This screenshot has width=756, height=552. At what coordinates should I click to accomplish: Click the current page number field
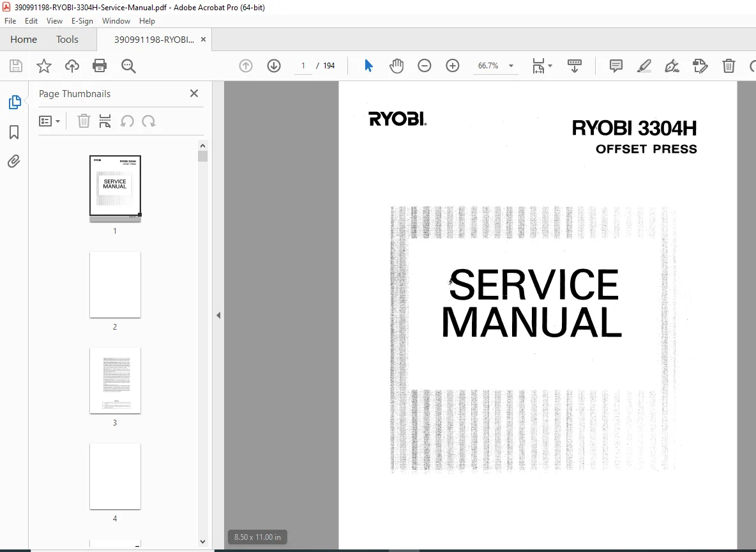[303, 66]
